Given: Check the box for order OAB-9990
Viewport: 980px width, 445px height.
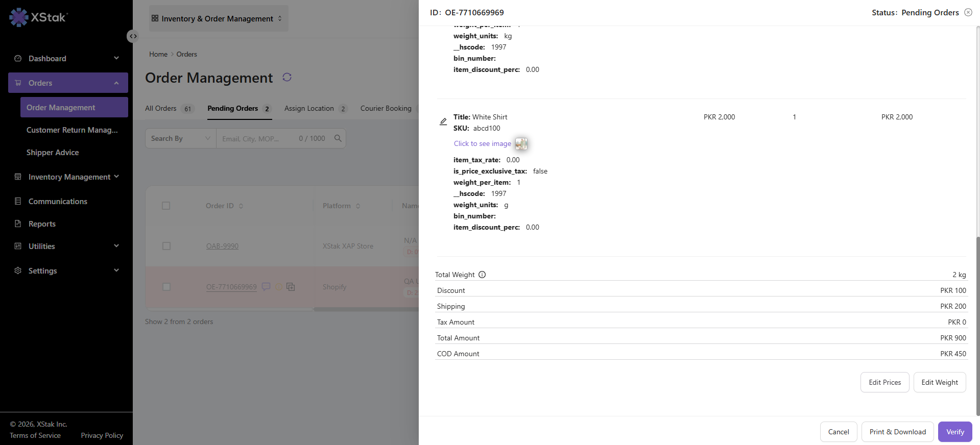Looking at the screenshot, I should point(166,246).
